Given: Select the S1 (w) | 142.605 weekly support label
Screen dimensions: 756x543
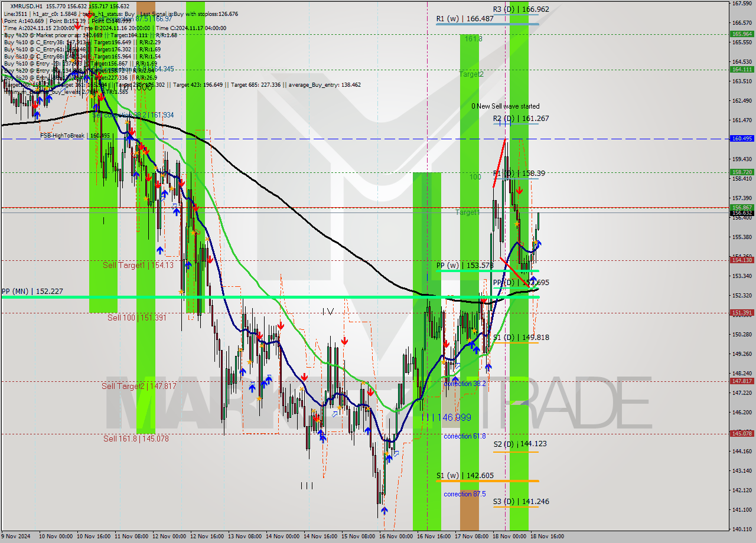Looking at the screenshot, I should [465, 475].
